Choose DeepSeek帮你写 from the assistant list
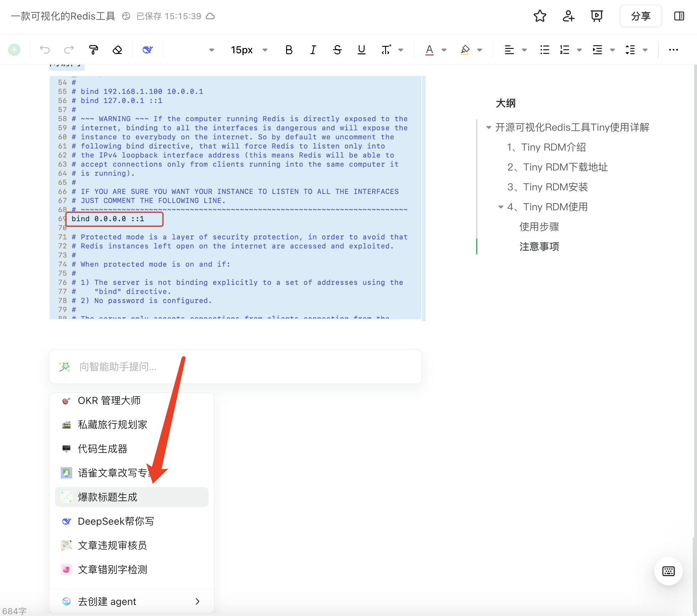Viewport: 697px width, 616px height. (x=116, y=521)
